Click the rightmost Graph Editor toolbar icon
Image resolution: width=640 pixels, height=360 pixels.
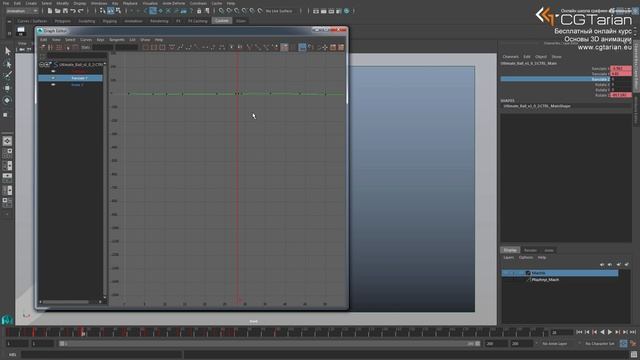[x=341, y=47]
